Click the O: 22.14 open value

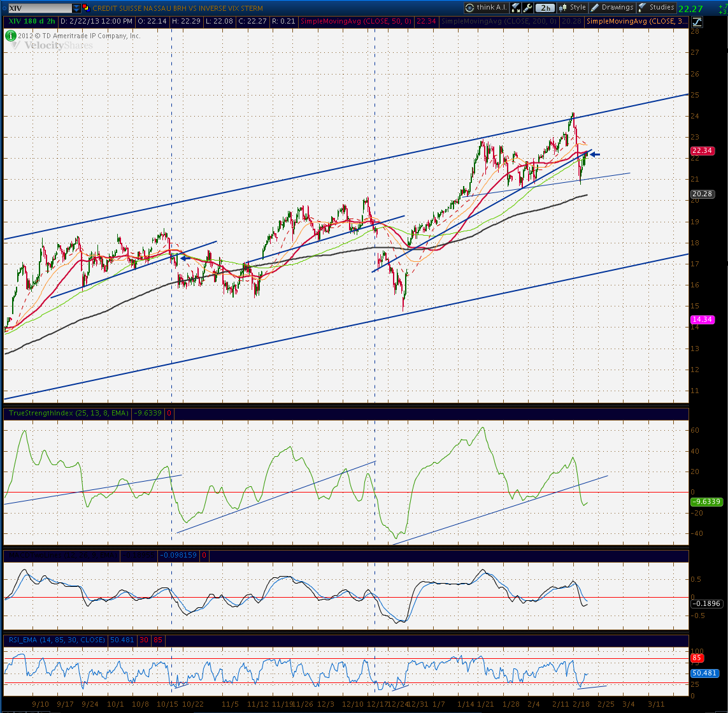pos(152,22)
